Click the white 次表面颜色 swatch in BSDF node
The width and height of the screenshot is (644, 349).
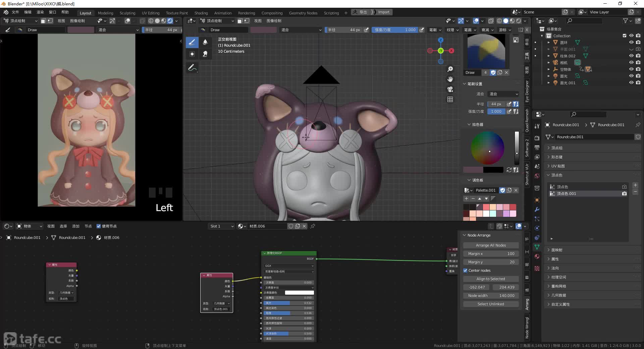[299, 293]
